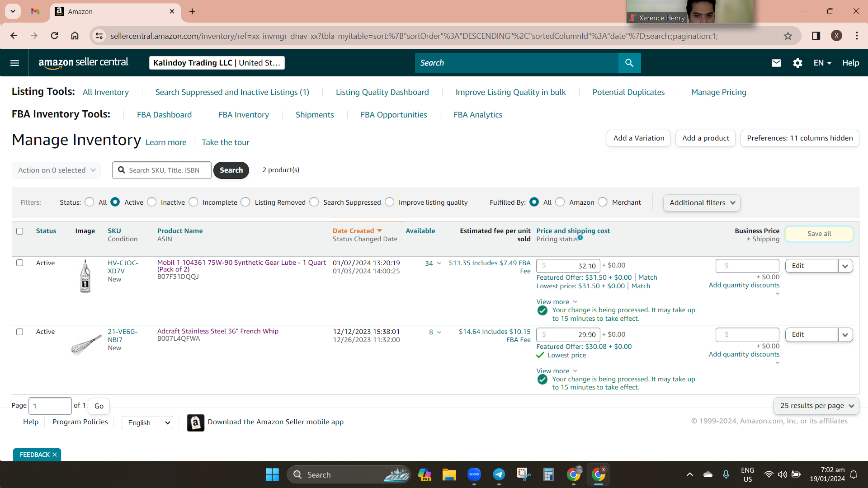Reload the page in Chrome
Viewport: 868px width, 488px height.
(54, 36)
